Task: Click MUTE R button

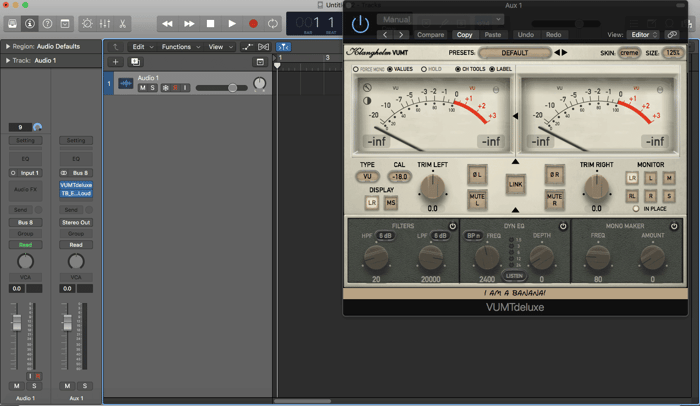Action: pos(554,200)
